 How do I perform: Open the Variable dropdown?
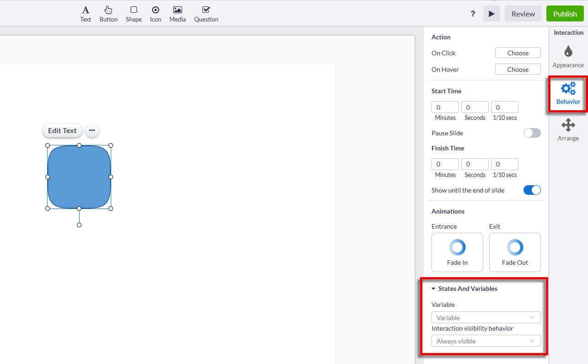(x=486, y=317)
